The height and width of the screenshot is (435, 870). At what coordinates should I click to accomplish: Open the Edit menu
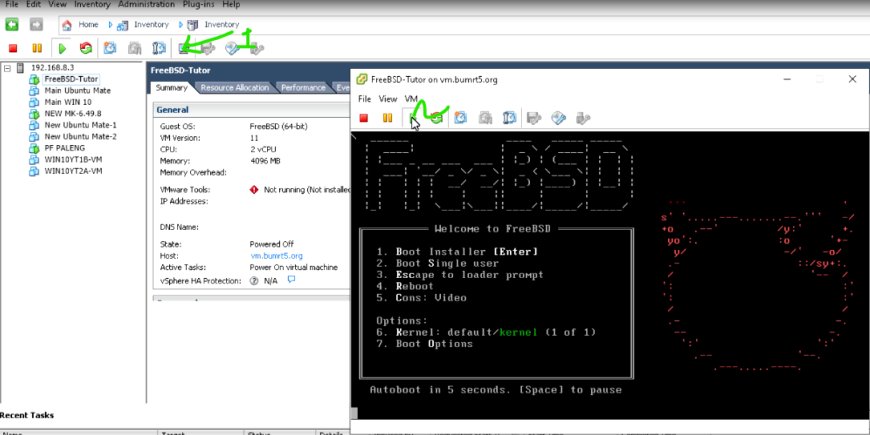click(x=33, y=4)
